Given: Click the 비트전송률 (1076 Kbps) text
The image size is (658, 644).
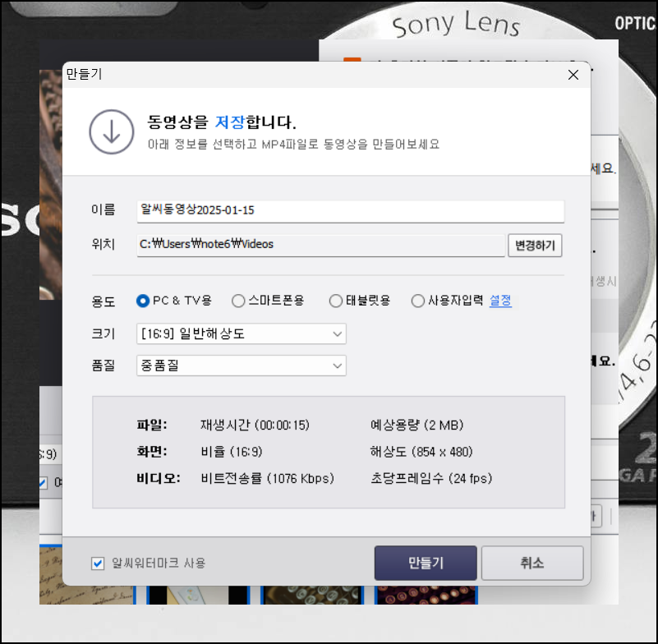Looking at the screenshot, I should 267,479.
